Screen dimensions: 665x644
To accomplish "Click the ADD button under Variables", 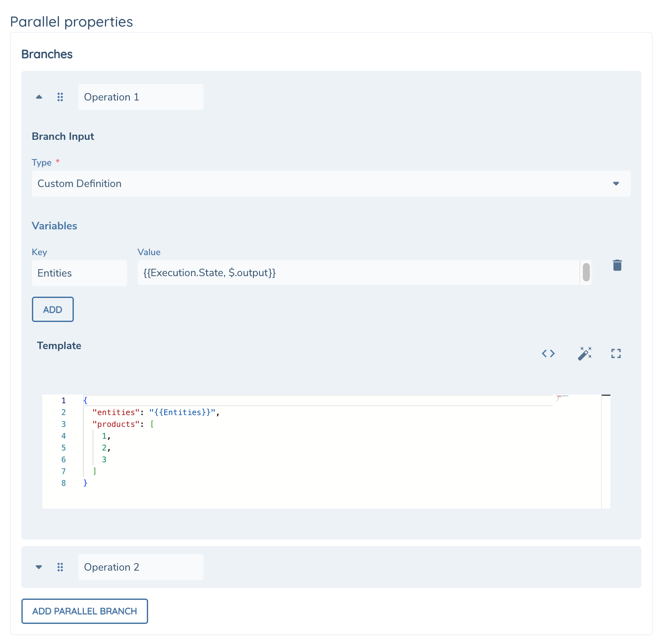I will click(52, 309).
